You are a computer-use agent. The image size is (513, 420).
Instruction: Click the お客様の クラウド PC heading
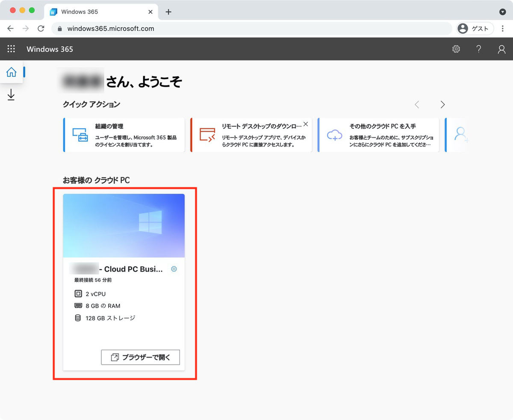tap(96, 180)
